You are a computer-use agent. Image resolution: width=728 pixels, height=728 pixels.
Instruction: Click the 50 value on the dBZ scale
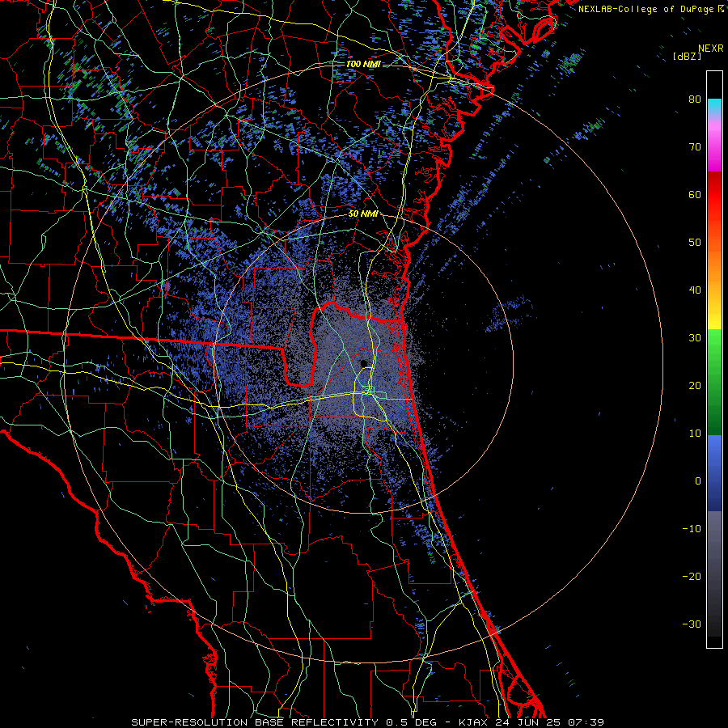coord(695,243)
